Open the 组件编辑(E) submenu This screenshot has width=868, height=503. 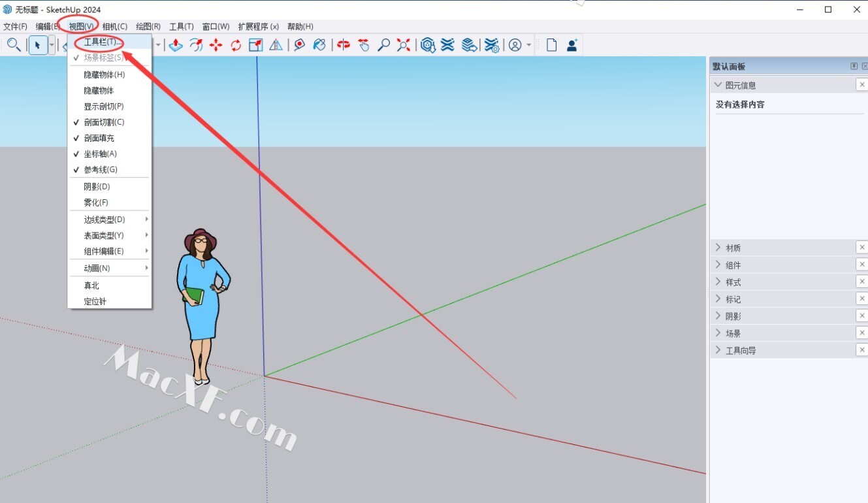click(x=110, y=251)
